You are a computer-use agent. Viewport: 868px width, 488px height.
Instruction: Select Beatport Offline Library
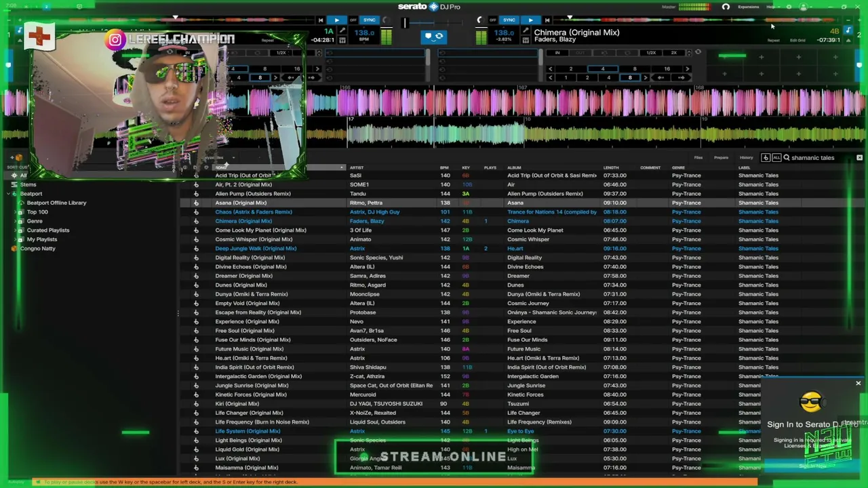[x=56, y=203]
